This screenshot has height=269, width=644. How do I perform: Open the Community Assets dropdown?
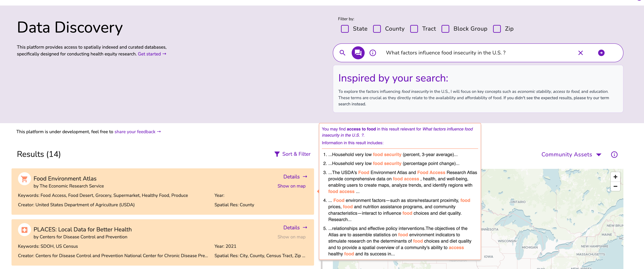571,154
